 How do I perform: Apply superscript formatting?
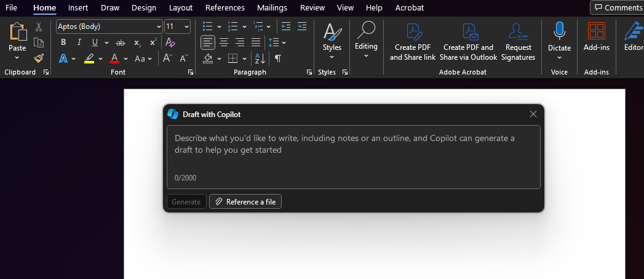[x=153, y=42]
